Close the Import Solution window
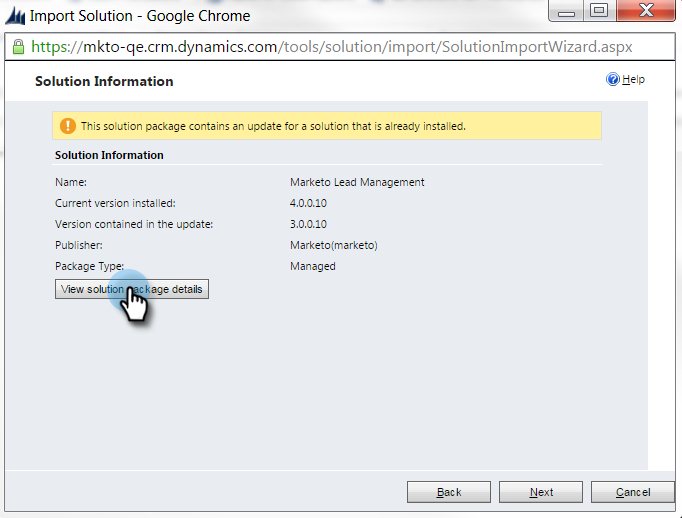Viewport: 682px width, 518px height. 646,10
